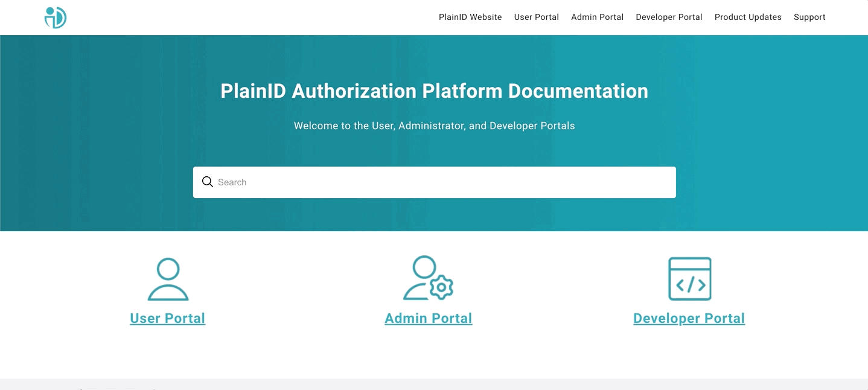Open User Portal in top navigation
The image size is (868, 390).
click(x=537, y=17)
